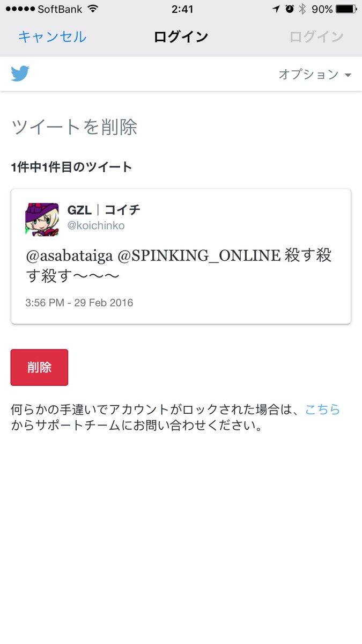Tap キャンセル to cancel login
The height and width of the screenshot is (644, 362).
click(x=52, y=36)
